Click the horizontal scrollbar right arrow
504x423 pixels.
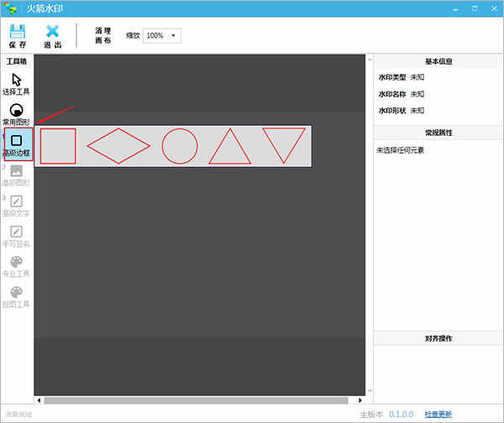[360, 400]
